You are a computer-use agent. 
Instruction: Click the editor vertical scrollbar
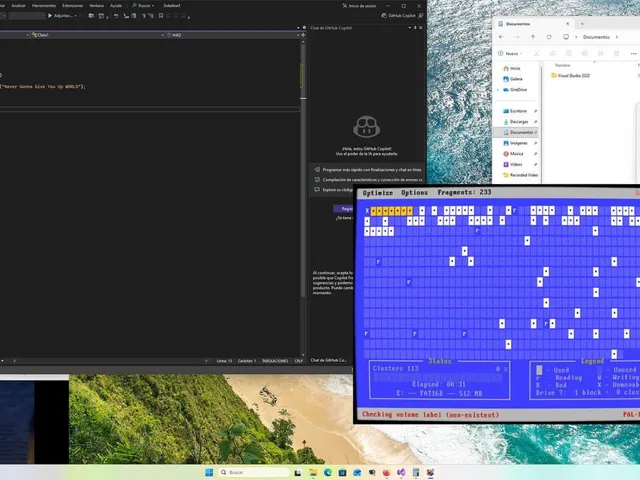(303, 198)
